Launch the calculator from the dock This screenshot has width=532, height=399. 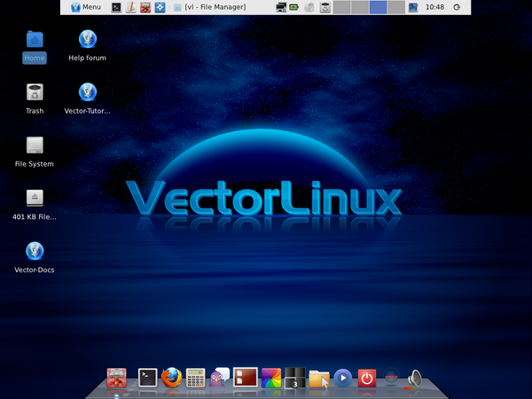(196, 379)
